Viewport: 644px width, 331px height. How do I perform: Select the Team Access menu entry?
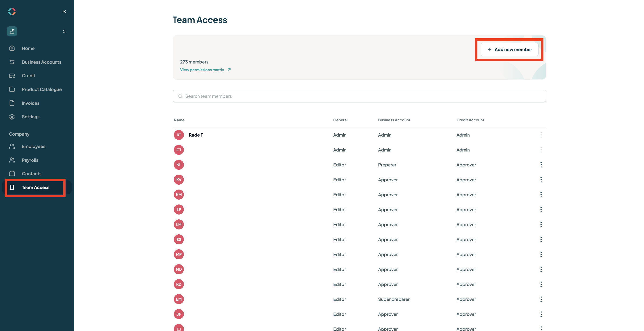(35, 187)
